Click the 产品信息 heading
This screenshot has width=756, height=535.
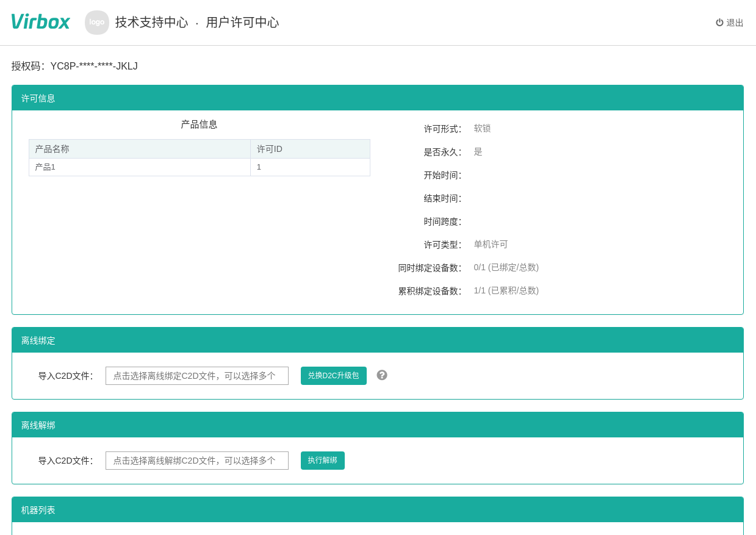point(199,124)
